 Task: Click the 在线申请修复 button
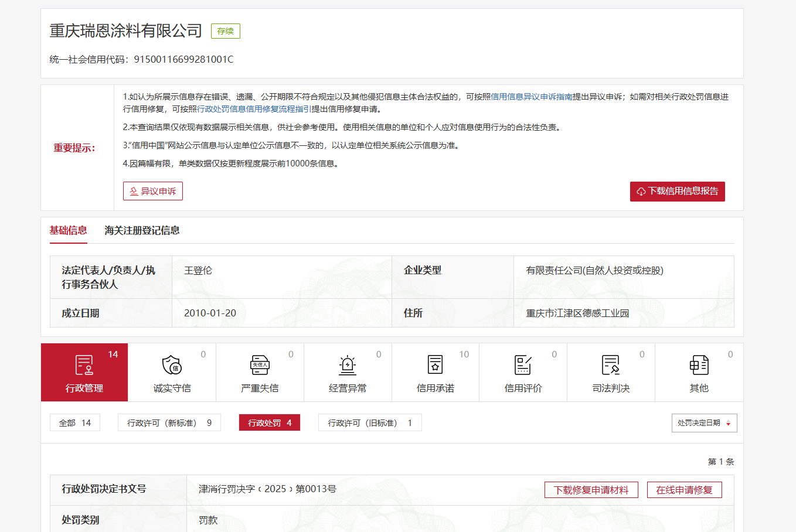click(x=684, y=490)
